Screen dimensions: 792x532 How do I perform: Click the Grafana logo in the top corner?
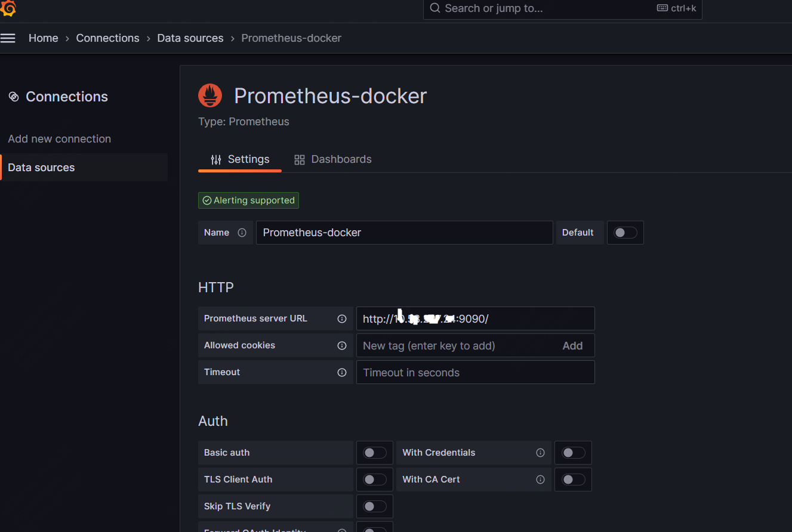click(x=9, y=9)
